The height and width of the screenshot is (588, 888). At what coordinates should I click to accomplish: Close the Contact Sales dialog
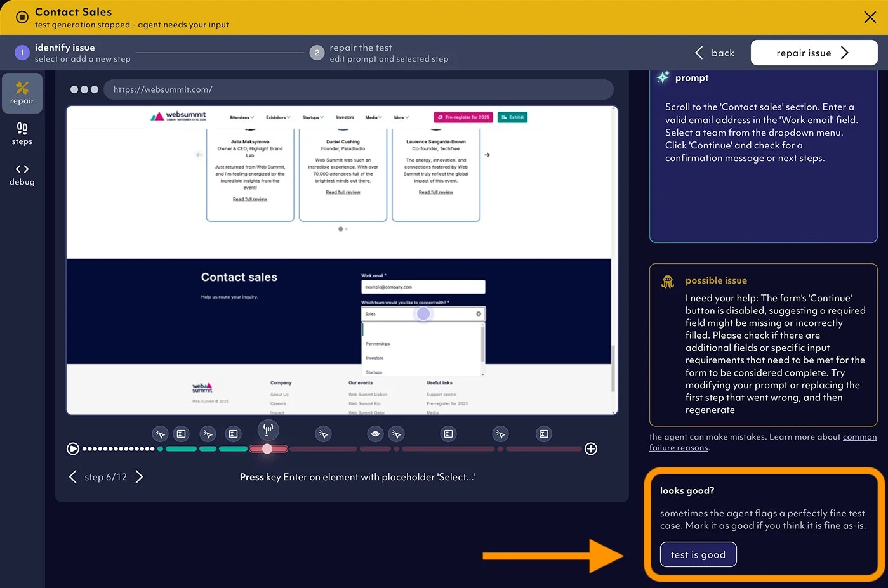click(870, 17)
